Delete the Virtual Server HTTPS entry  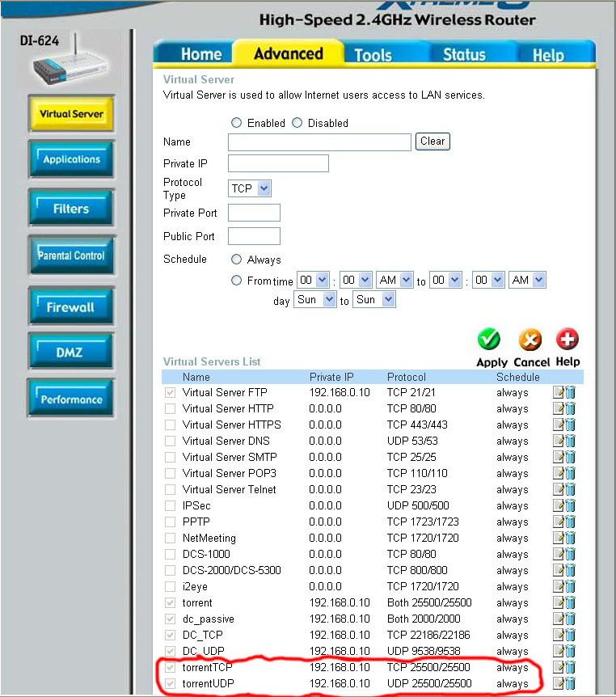coord(570,425)
